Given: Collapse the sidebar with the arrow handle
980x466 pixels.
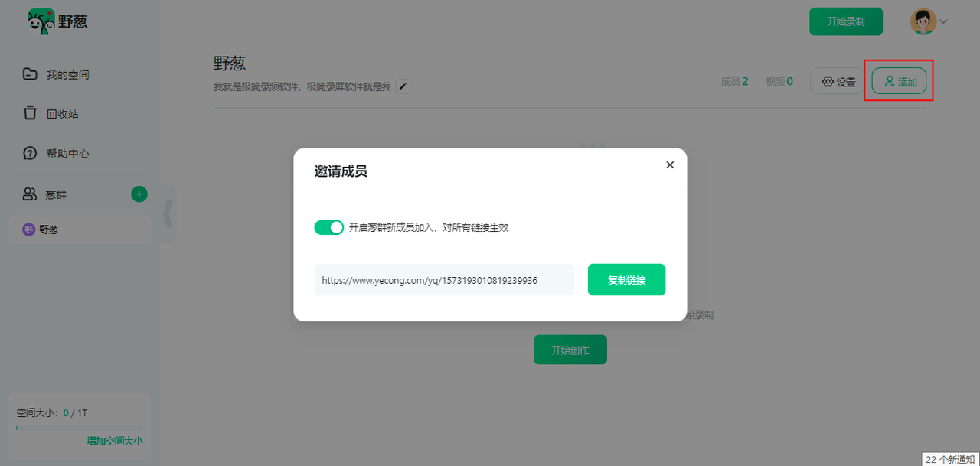Looking at the screenshot, I should (x=168, y=213).
